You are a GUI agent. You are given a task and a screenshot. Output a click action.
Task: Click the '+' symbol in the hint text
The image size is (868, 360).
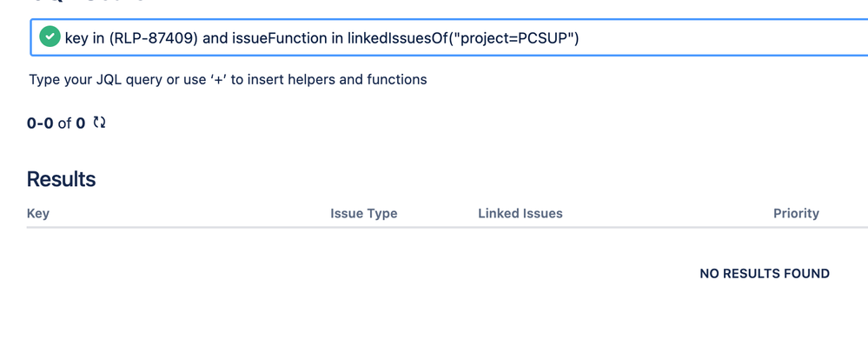217,80
